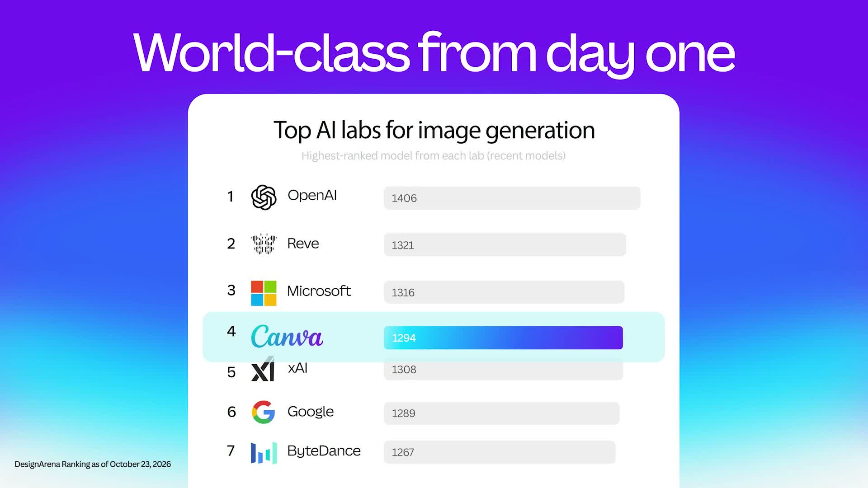
Task: Click the 'World-class from day one' headline
Action: click(x=434, y=53)
